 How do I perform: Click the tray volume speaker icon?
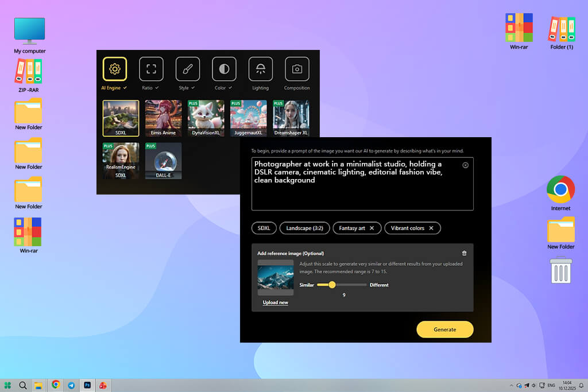tap(533, 385)
